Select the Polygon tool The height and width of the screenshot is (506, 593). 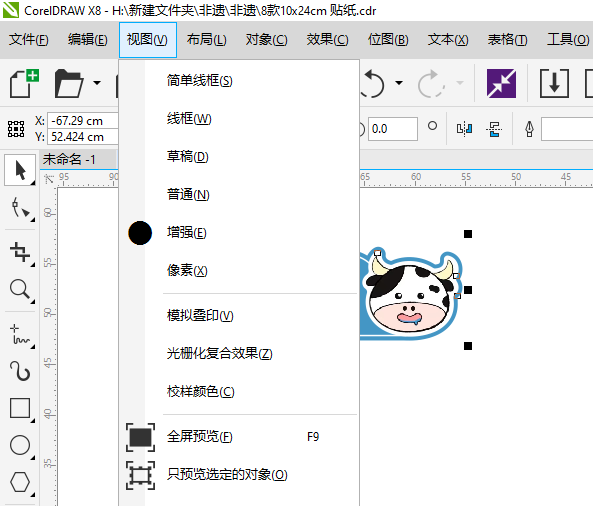pos(20,482)
